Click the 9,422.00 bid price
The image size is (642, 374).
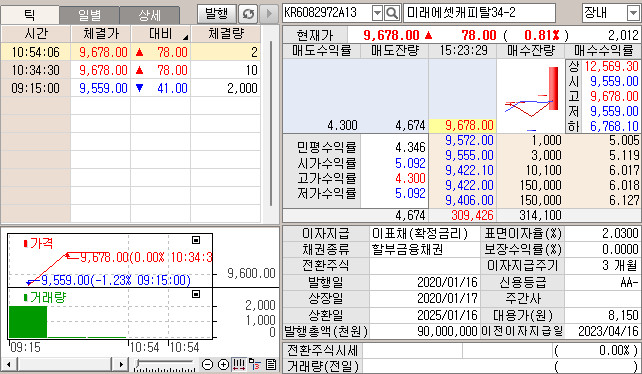coord(469,185)
